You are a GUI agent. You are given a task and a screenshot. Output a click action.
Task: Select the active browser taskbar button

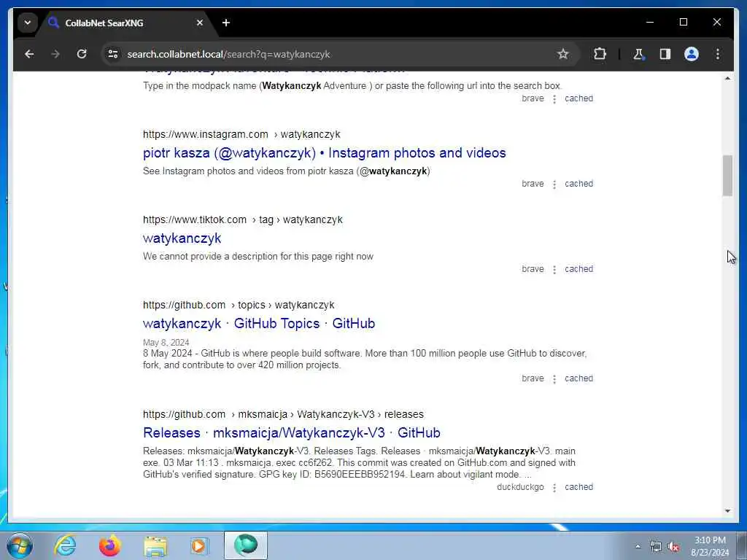pos(246,545)
